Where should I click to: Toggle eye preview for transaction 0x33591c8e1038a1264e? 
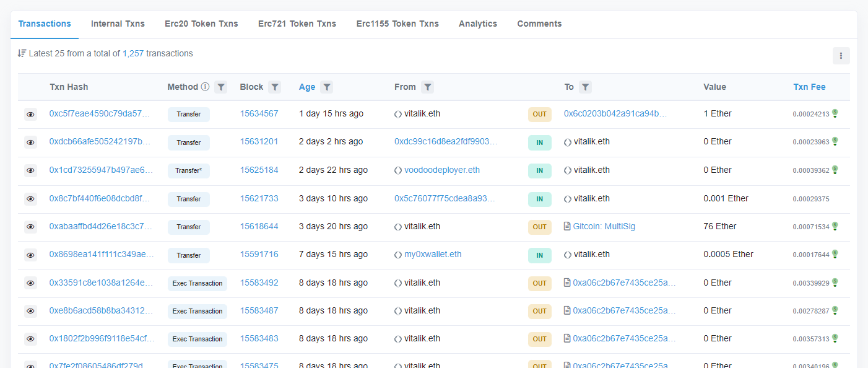pos(30,283)
